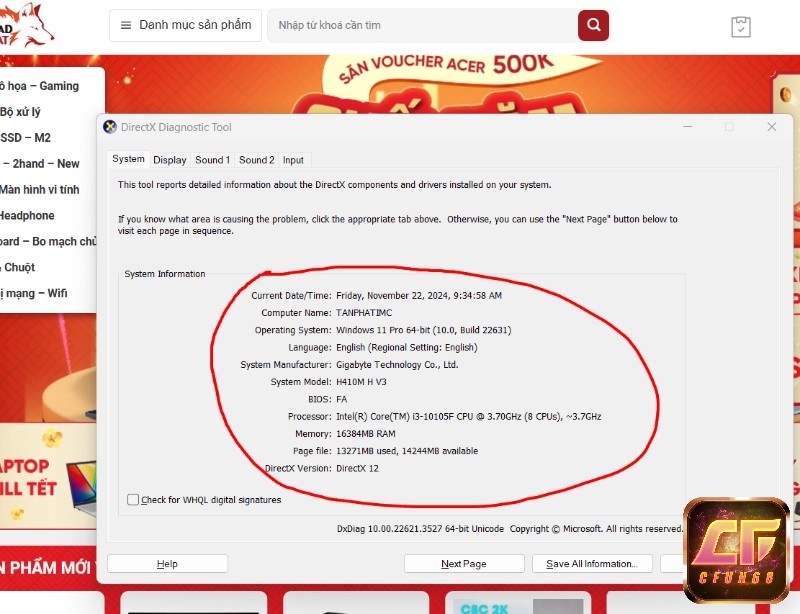Image resolution: width=800 pixels, height=614 pixels.
Task: Click the System Model value H410M H V3
Action: 361,382
